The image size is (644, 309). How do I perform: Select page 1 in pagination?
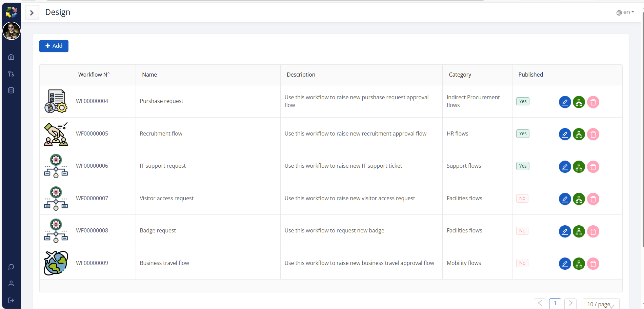555,304
